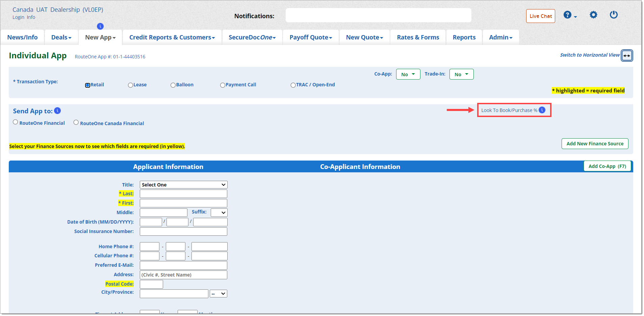The image size is (644, 316).
Task: Click the Live Chat button
Action: [541, 16]
